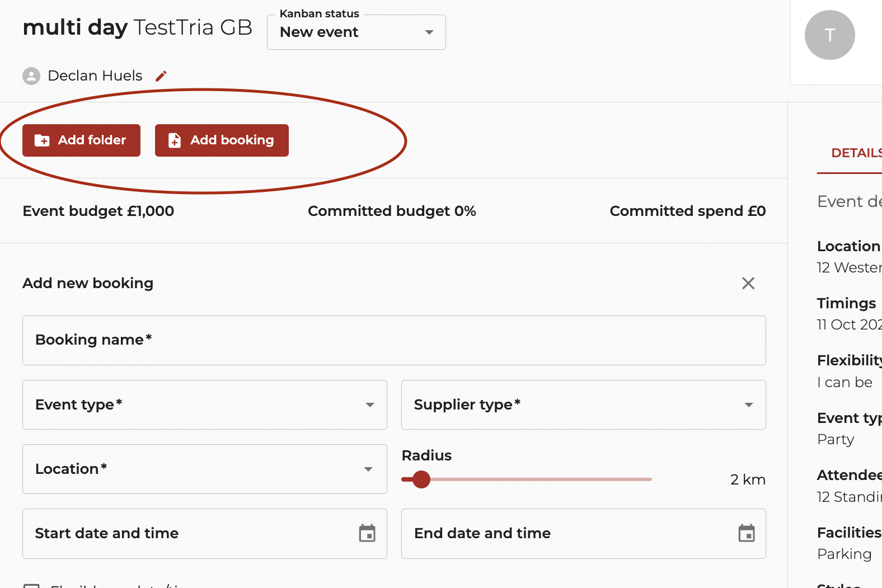Expand the Event type dropdown
The image size is (882, 588).
point(204,405)
